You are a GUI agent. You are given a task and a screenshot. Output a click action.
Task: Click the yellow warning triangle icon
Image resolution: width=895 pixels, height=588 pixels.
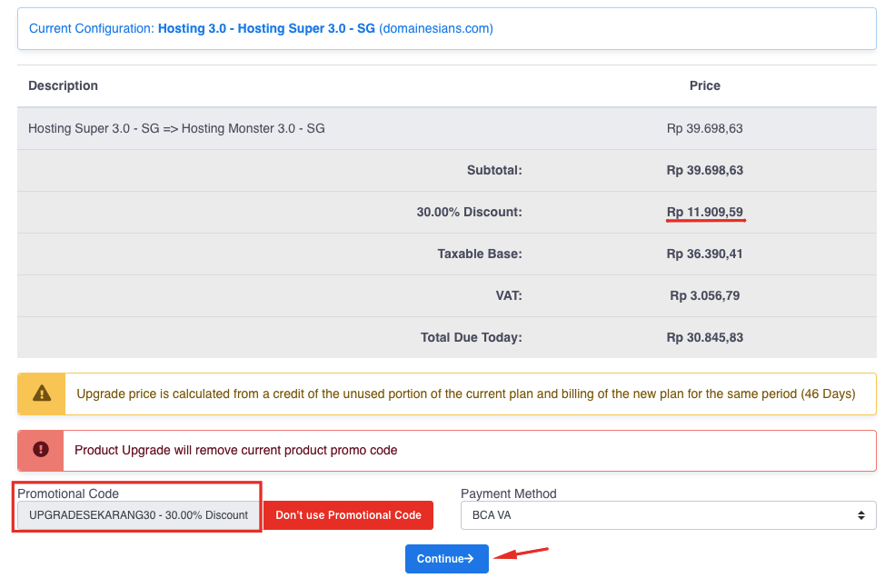point(40,394)
